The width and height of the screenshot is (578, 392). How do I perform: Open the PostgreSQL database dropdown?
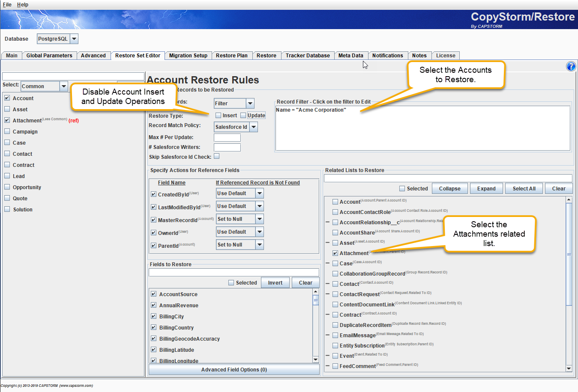74,39
